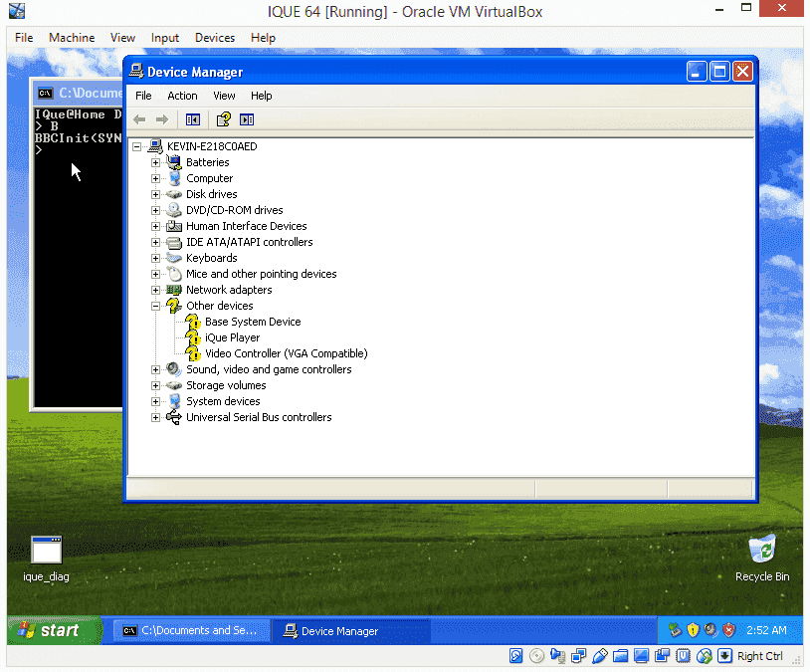Click the Back arrow in Device Manager toolbar
Viewport: 810px width, 672px height.
[x=139, y=119]
